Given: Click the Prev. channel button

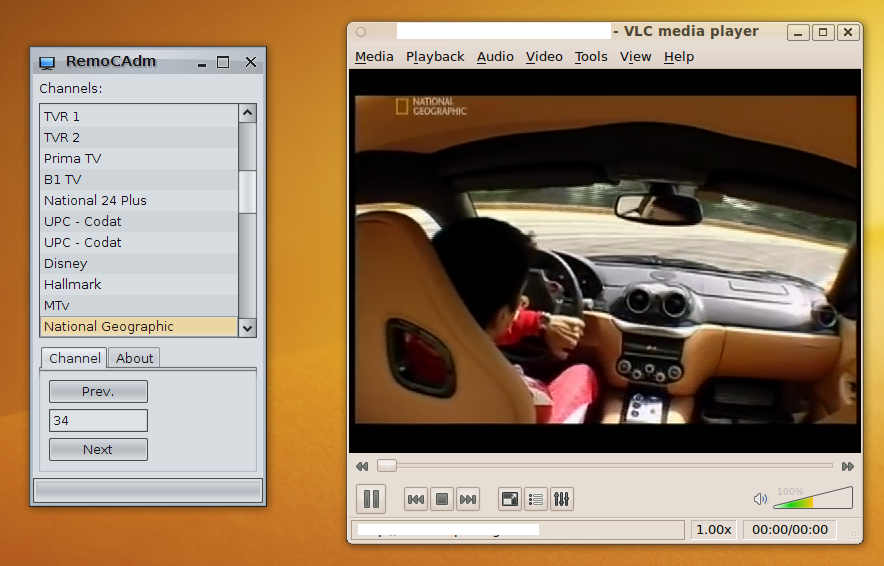Looking at the screenshot, I should click(98, 391).
